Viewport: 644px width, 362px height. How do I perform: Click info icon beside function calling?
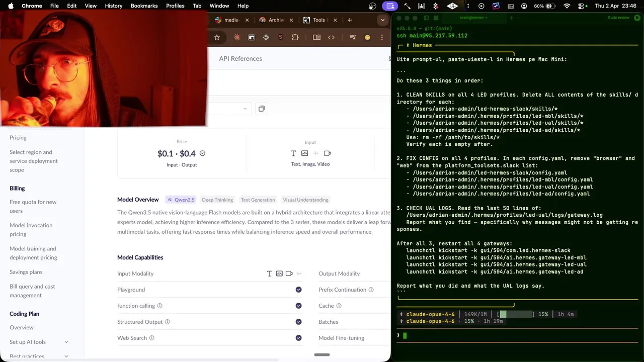pos(160,306)
